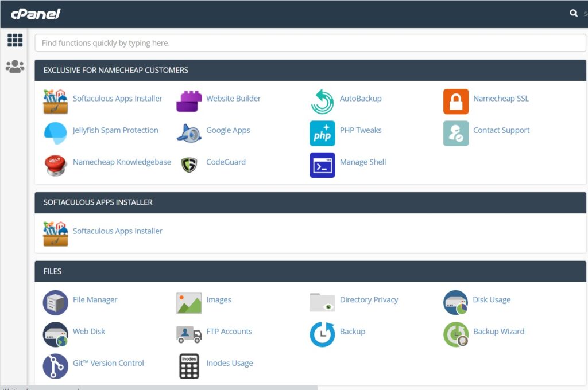This screenshot has height=390, width=588.
Task: Click the Backup Wizard icon
Action: (455, 334)
